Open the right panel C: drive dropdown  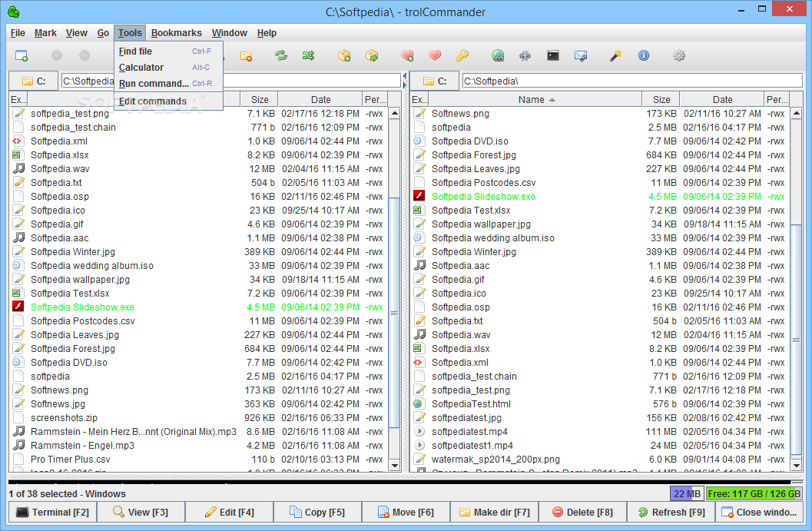tap(435, 81)
